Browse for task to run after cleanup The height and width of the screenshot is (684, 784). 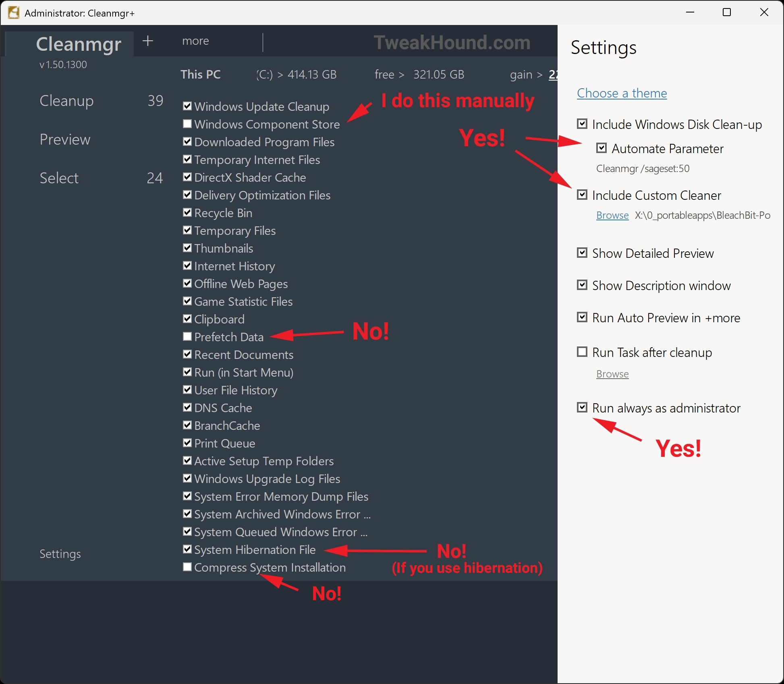point(612,374)
